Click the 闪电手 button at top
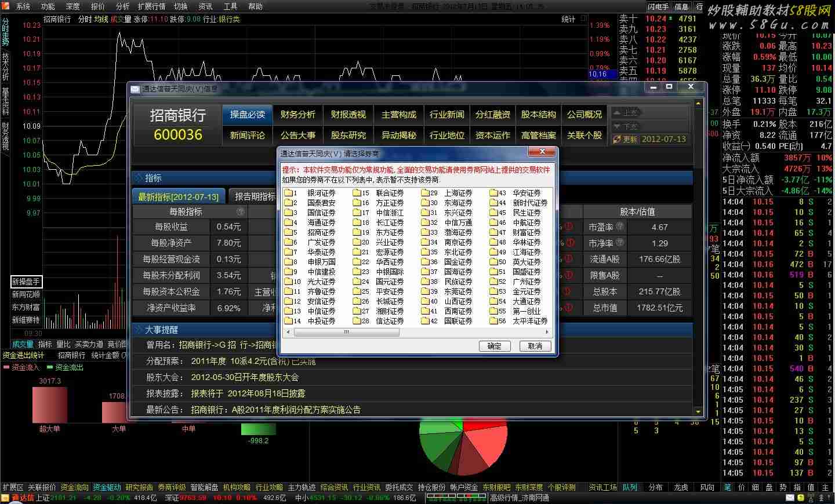Screen dimensions: 835x504 (658, 6)
